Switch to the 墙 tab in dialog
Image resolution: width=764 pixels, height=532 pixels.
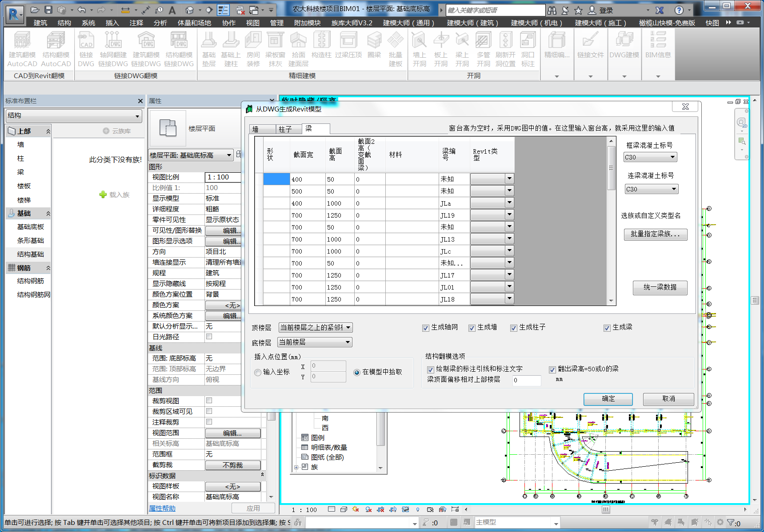[x=263, y=129]
